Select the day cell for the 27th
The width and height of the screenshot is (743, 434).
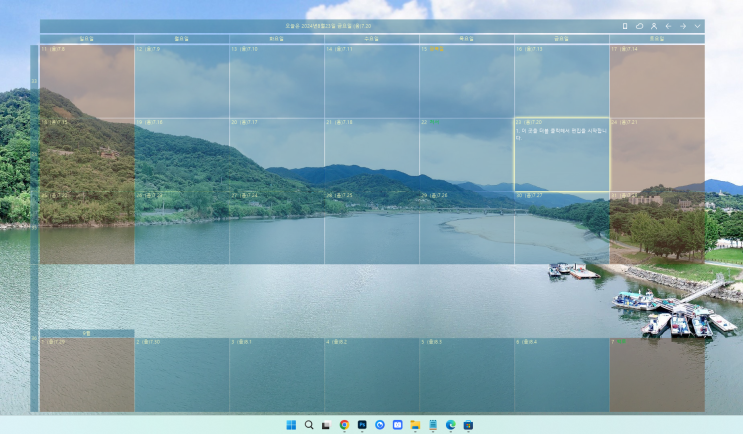[277, 228]
